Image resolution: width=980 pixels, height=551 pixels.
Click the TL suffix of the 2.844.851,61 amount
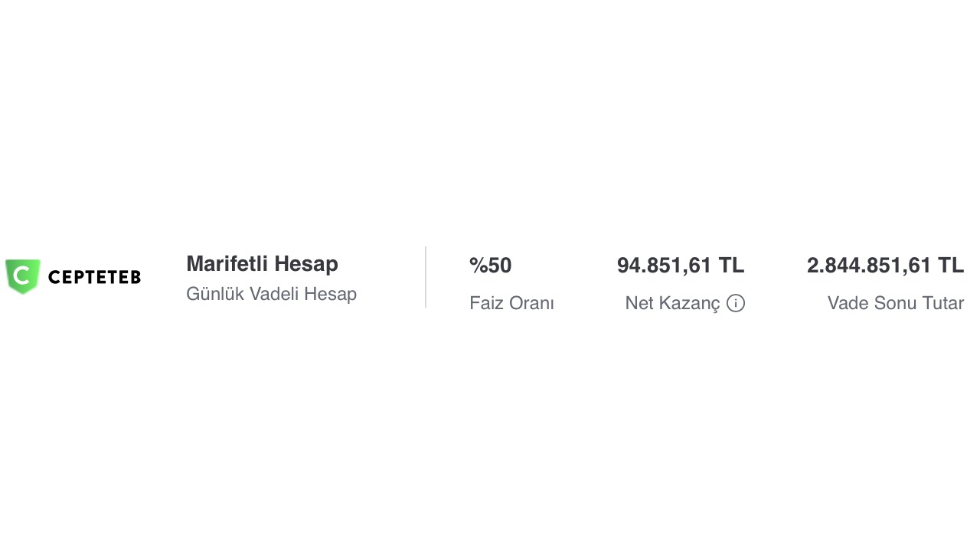point(951,266)
